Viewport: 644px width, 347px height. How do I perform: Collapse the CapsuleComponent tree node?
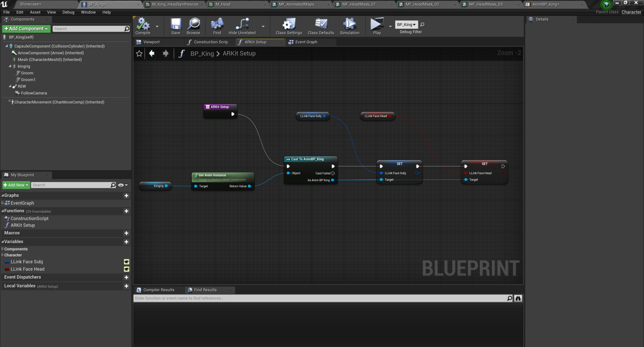tap(7, 46)
